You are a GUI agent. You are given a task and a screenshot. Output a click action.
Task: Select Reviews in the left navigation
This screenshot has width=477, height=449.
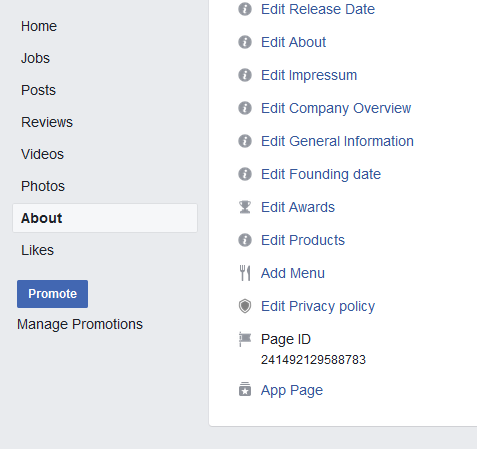point(47,122)
